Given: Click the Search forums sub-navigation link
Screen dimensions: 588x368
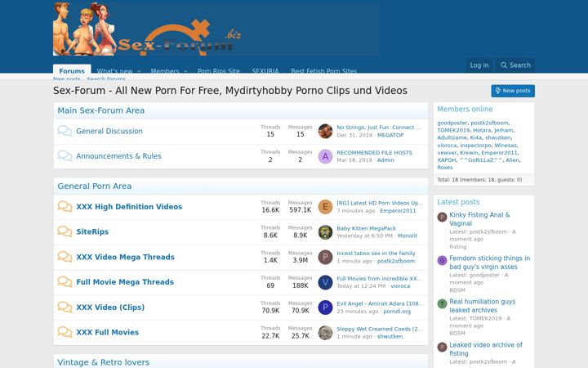Looking at the screenshot, I should 106,79.
